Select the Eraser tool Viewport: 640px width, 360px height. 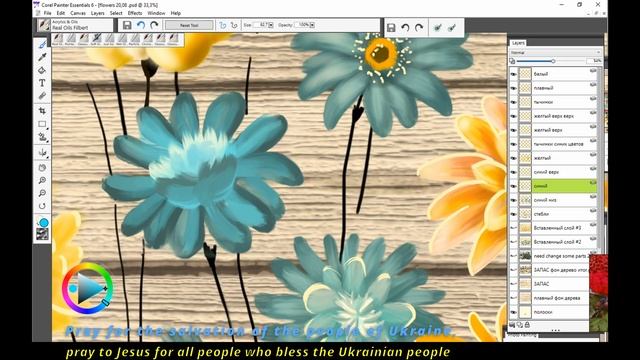coord(42,96)
